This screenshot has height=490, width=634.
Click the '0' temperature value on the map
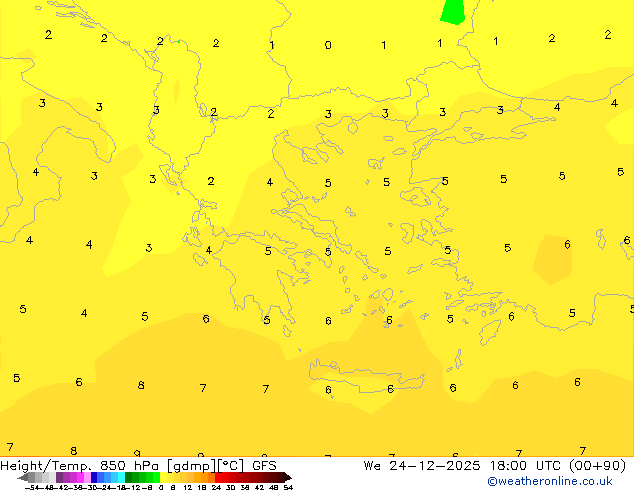click(328, 45)
